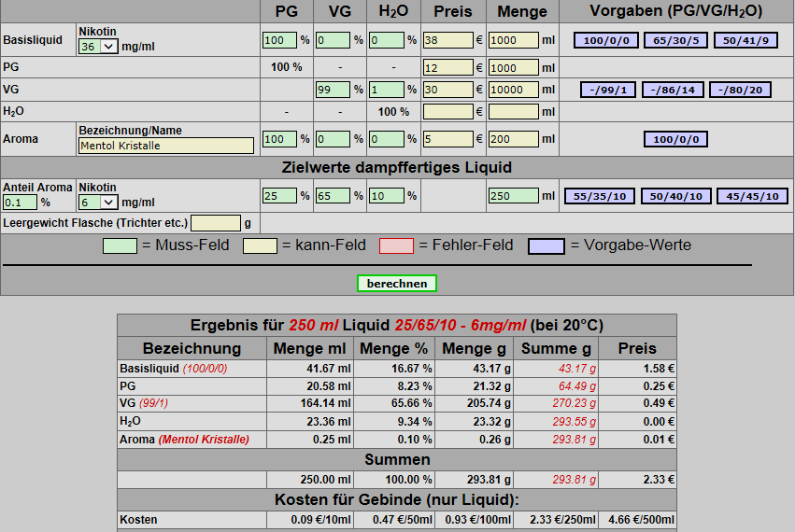Select the -/86/14 VG preset
Screen dimensions: 795x532
(673, 90)
